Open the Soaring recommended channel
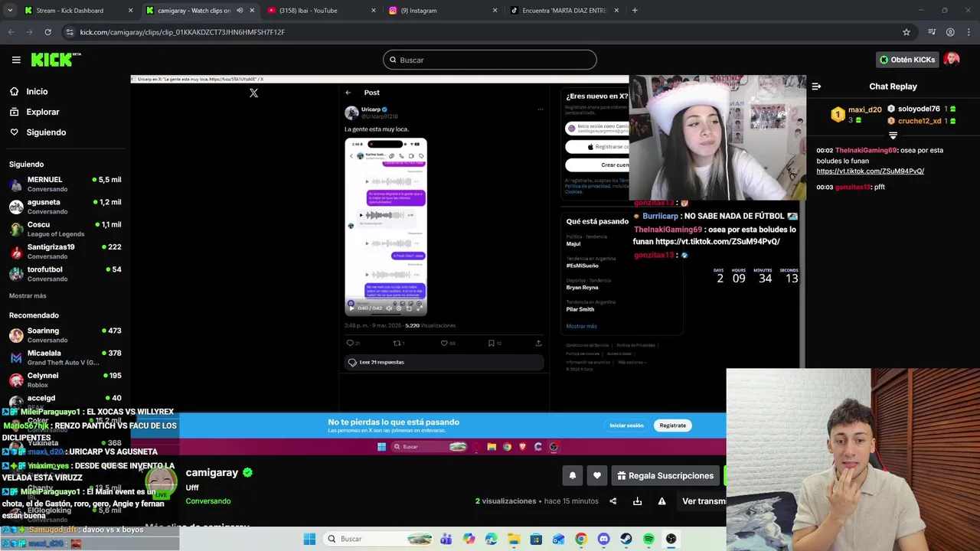This screenshot has width=980, height=551. (65, 334)
